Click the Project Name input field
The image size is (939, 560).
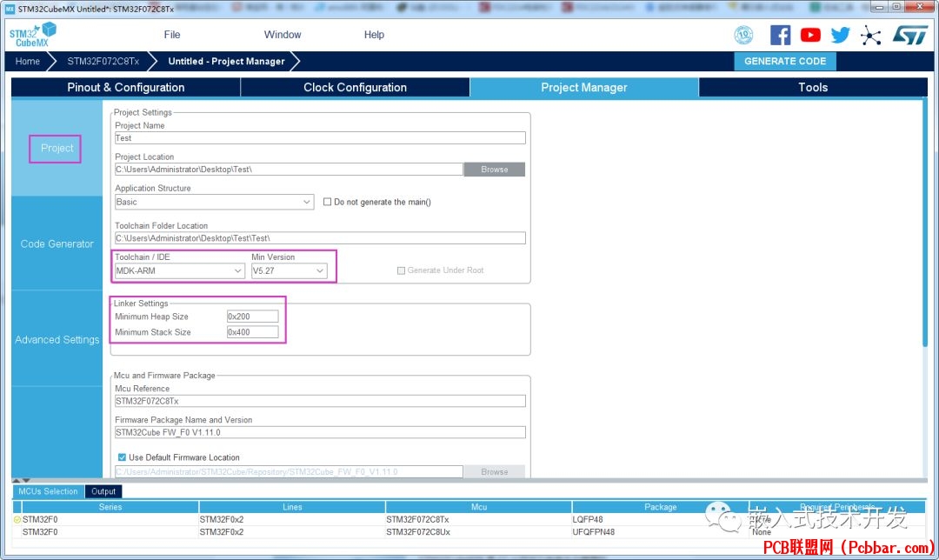pyautogui.click(x=320, y=137)
